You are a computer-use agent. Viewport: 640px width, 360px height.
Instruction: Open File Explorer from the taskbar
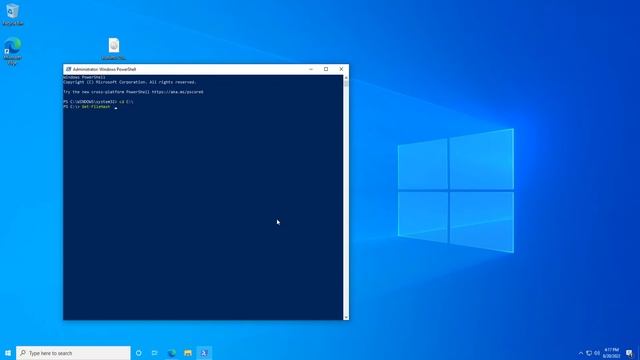[188, 353]
